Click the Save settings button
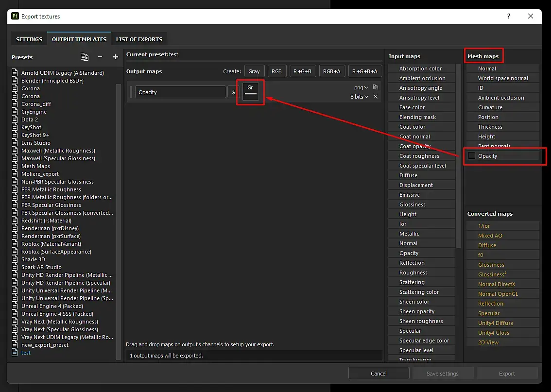The image size is (551, 392). click(x=443, y=374)
